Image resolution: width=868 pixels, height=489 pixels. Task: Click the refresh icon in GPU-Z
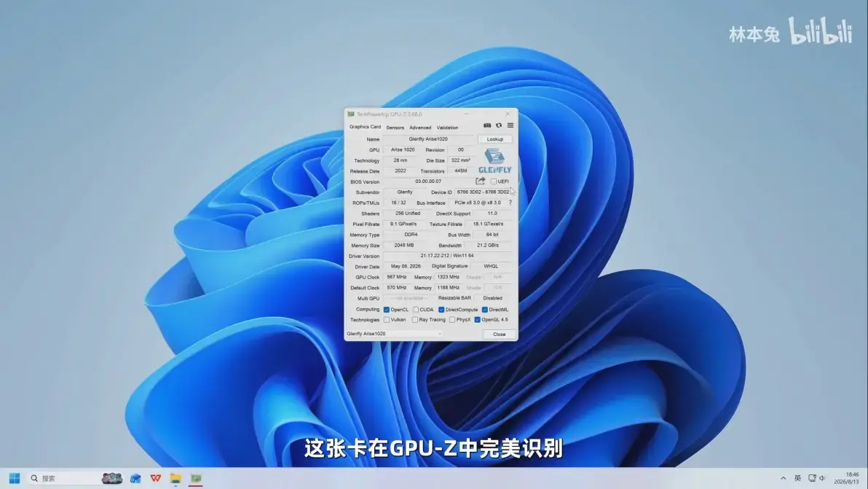(499, 125)
